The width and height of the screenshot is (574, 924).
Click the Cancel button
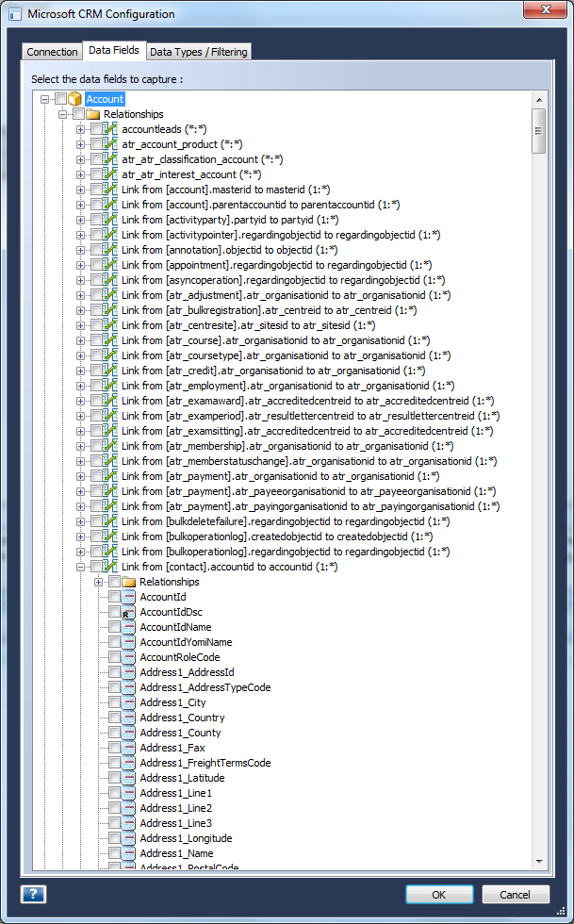tap(515, 894)
